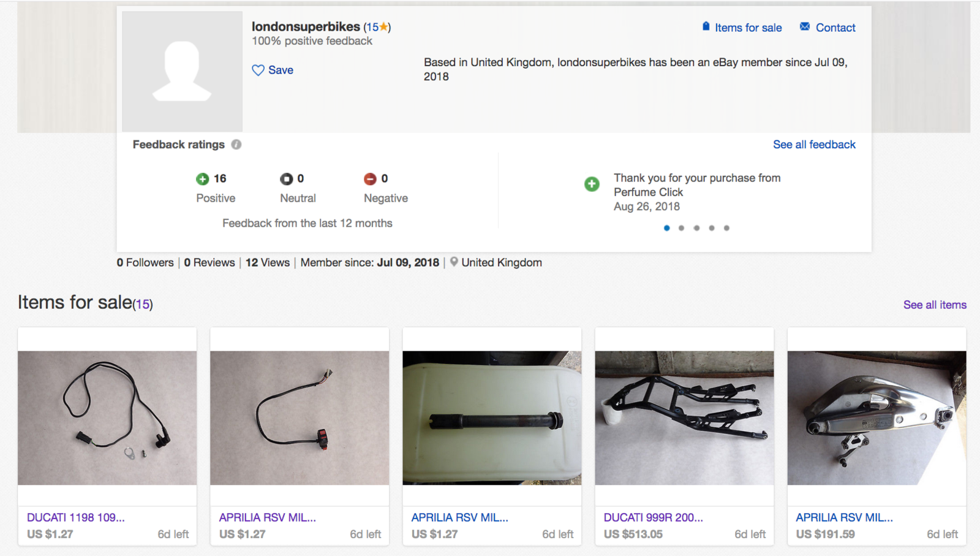Open the Feedback ratings info icon
This screenshot has width=980, height=556.
(x=236, y=145)
